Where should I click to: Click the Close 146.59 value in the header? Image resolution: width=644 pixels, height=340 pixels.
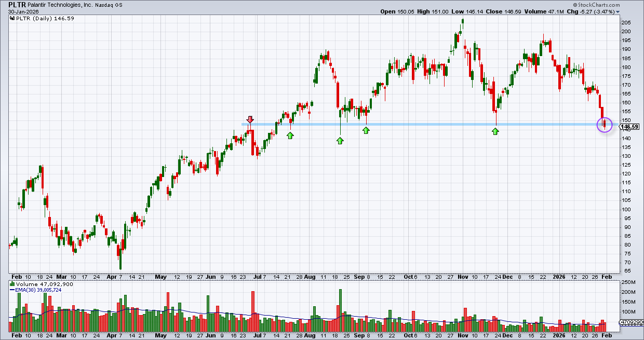[505, 11]
